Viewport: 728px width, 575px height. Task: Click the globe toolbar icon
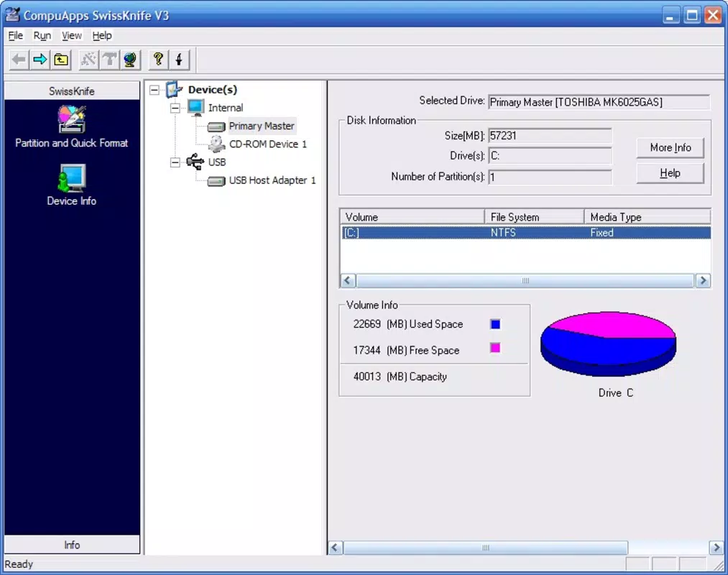[131, 60]
